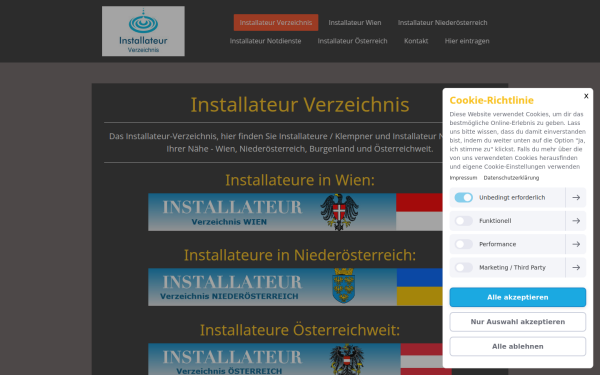This screenshot has width=600, height=375.
Task: Click Installateure Österreichweit heading
Action: [300, 330]
